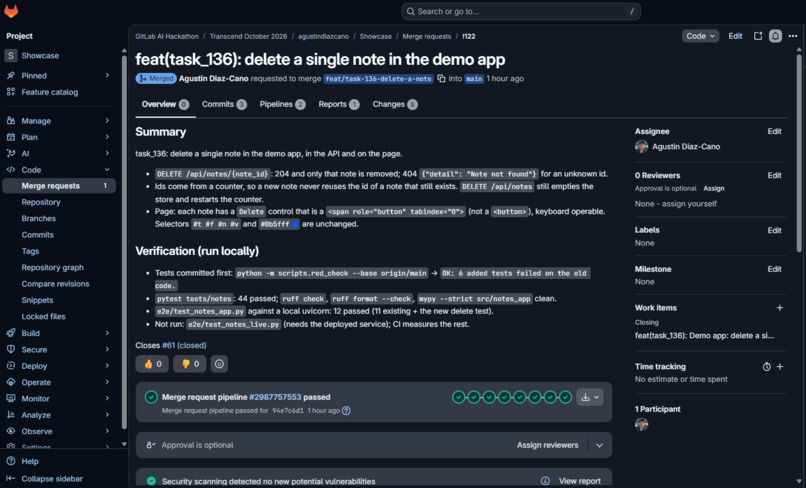Click Edit next to Milestone
This screenshot has height=488, width=806.
[x=774, y=269]
